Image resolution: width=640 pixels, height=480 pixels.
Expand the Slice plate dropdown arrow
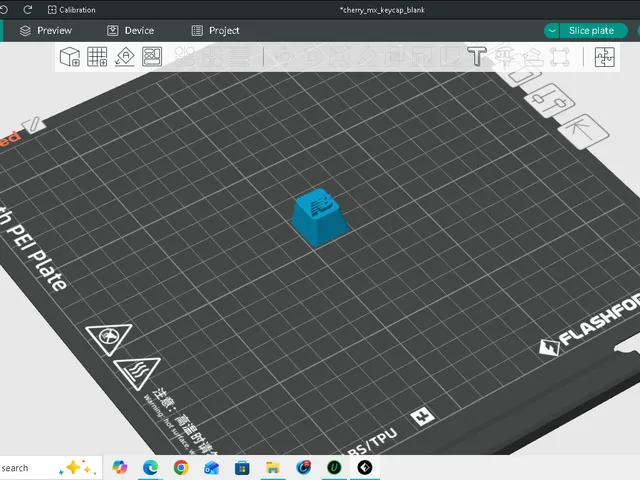tap(552, 31)
